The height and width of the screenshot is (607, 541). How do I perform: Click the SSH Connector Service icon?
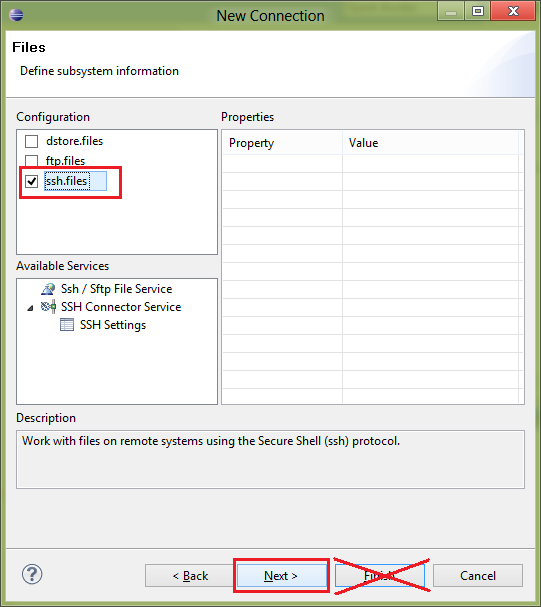tap(48, 307)
